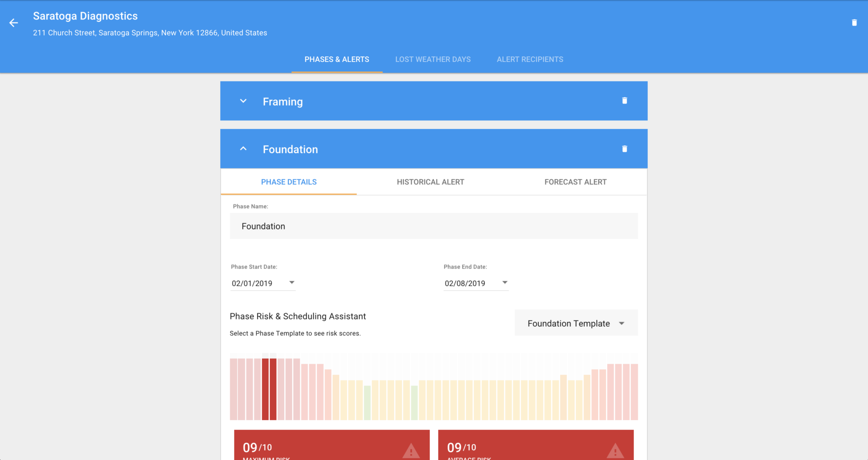The image size is (868, 460).
Task: Select the Phase Details tab
Action: point(289,182)
